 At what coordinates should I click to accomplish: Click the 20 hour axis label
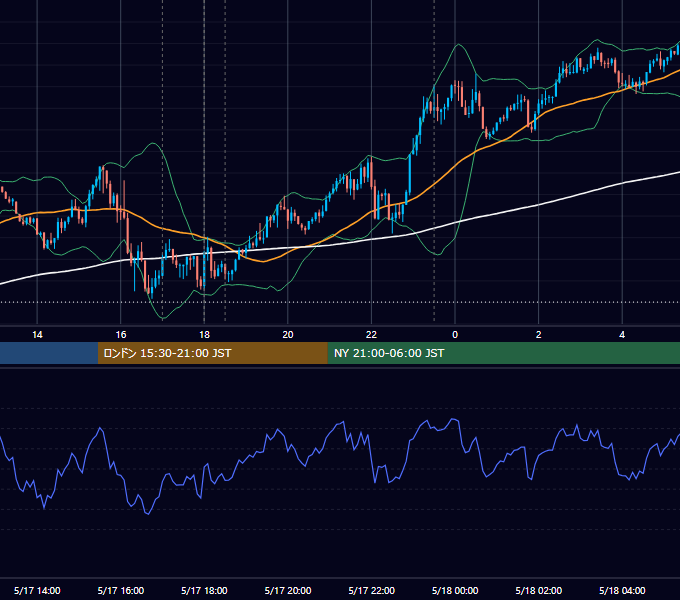288,335
